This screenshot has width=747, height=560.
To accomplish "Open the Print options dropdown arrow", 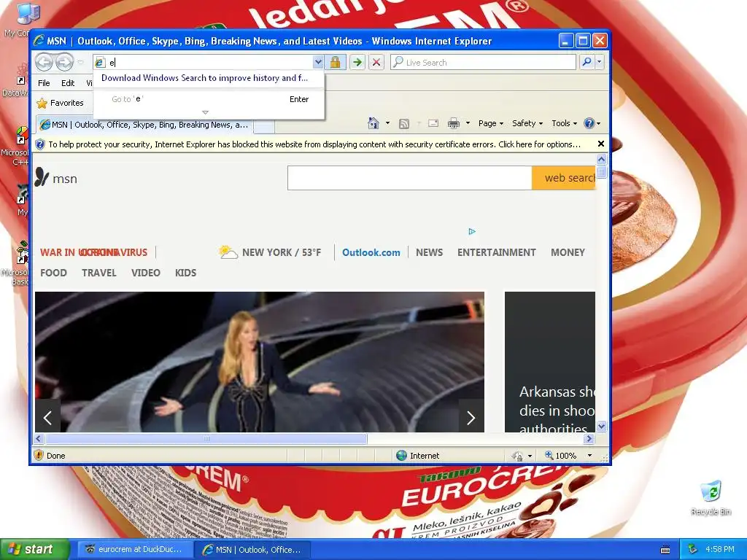I will tap(468, 123).
